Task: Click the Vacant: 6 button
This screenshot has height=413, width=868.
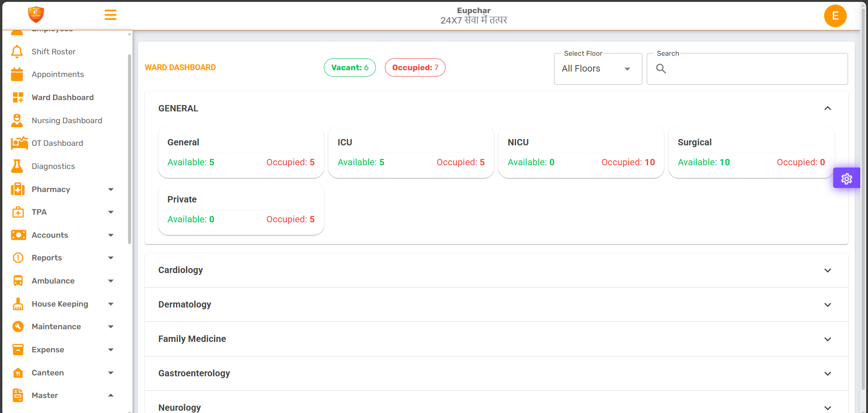Action: [350, 67]
